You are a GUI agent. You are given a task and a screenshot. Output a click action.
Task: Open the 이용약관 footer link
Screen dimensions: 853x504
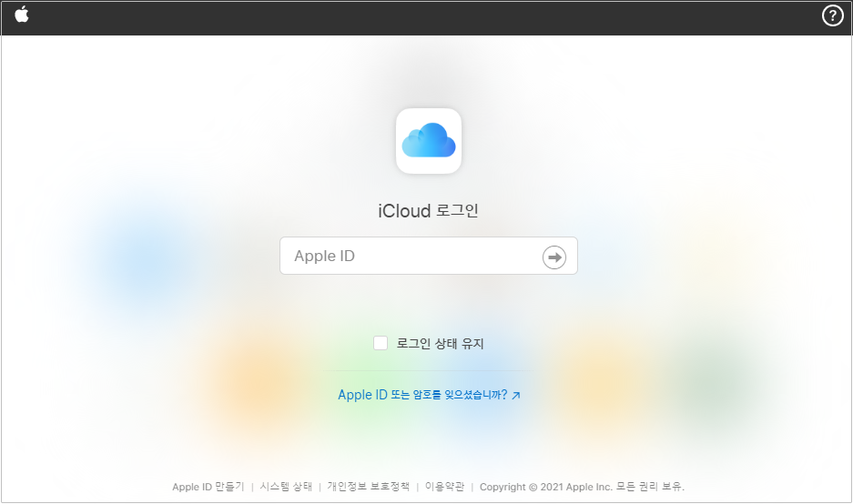point(444,487)
